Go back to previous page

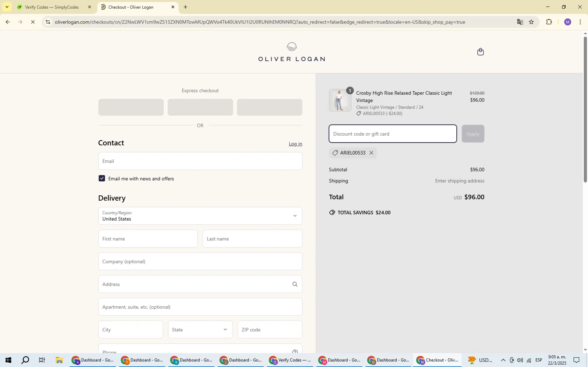pyautogui.click(x=7, y=22)
